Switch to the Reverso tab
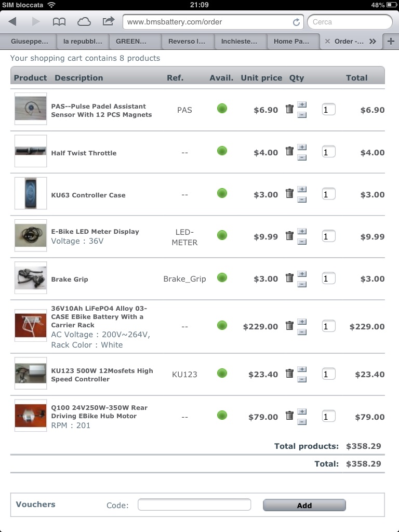This screenshot has width=399, height=532. click(x=187, y=42)
